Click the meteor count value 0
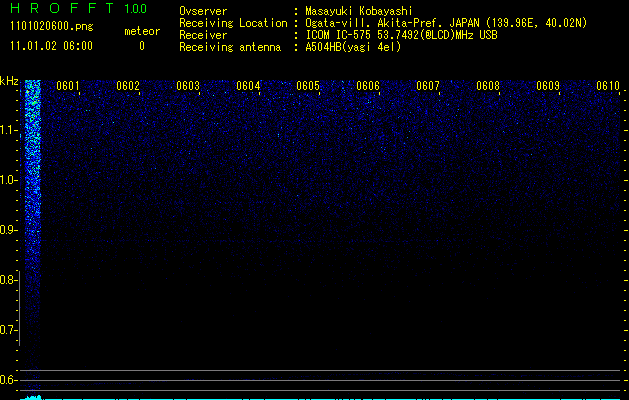 tap(142, 46)
